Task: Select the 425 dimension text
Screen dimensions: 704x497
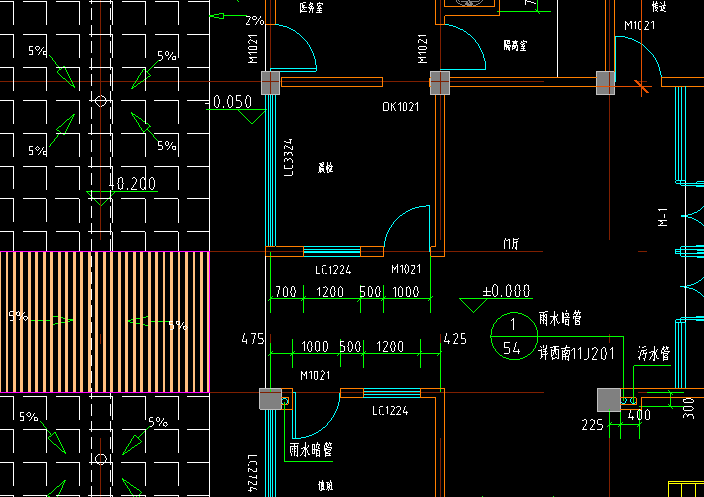Action: (x=455, y=339)
